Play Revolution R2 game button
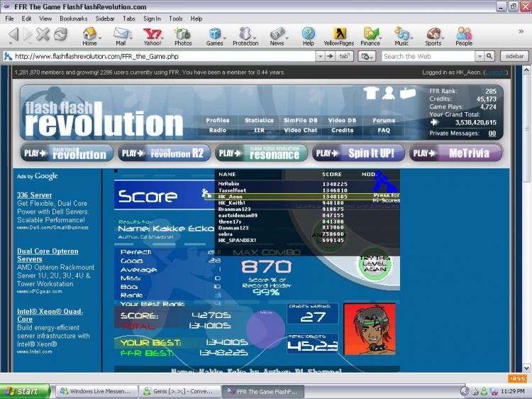 point(164,153)
